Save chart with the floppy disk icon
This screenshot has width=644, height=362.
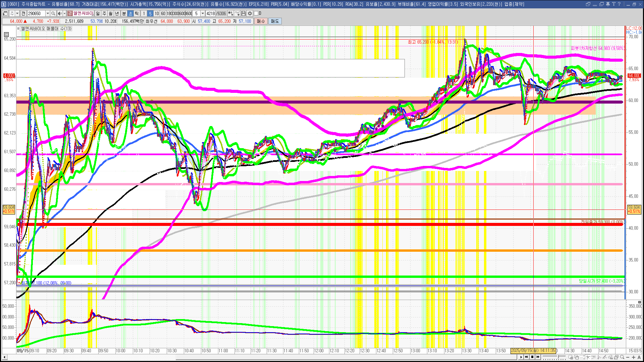click(x=244, y=13)
